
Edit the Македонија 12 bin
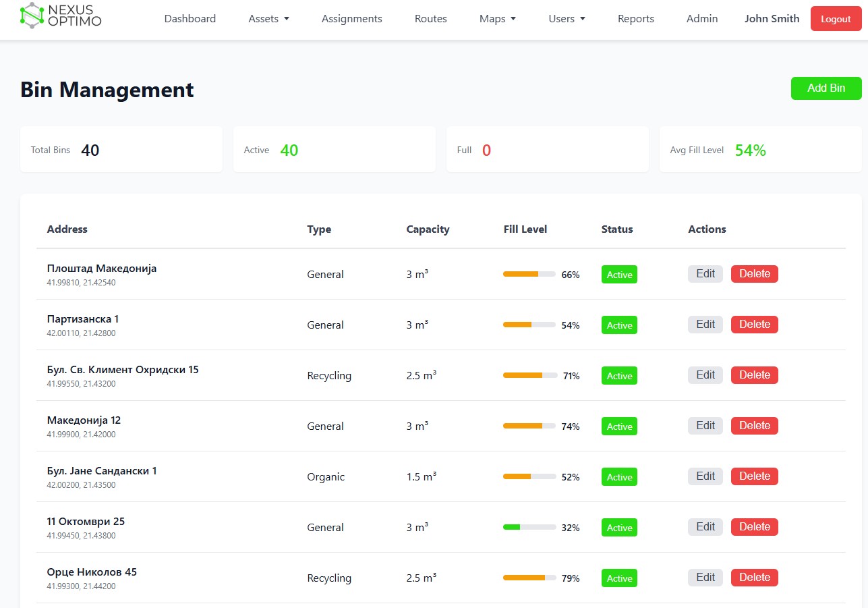click(705, 426)
